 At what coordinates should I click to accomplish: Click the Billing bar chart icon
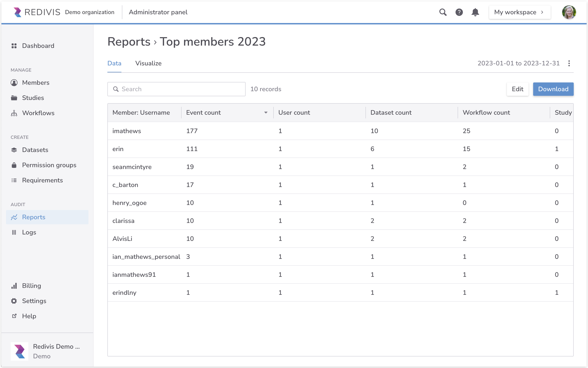pyautogui.click(x=14, y=286)
